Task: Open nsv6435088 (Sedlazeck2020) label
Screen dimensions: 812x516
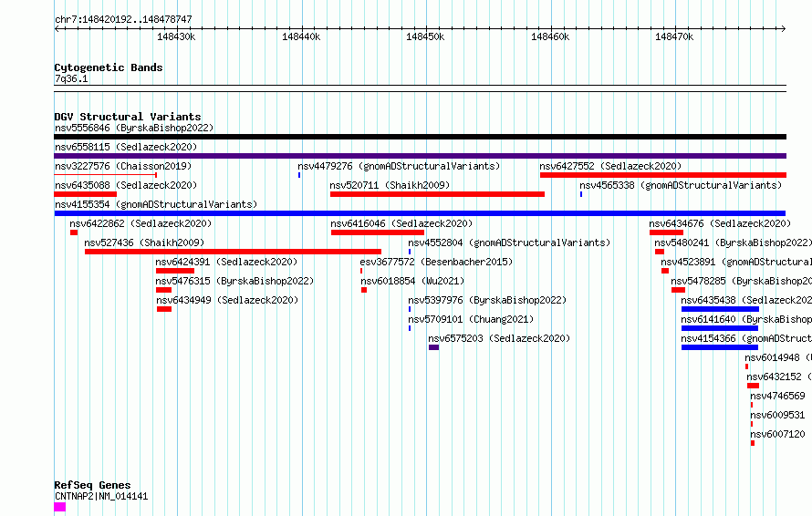Action: pyautogui.click(x=126, y=185)
